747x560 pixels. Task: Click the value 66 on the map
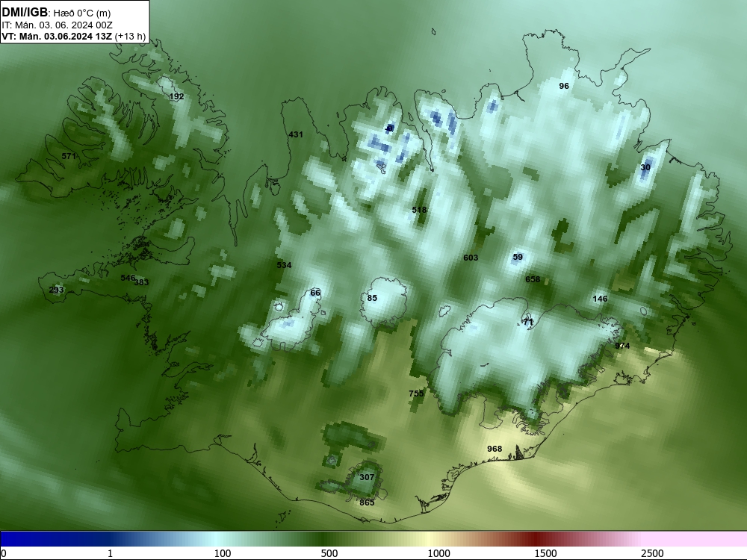pos(315,293)
